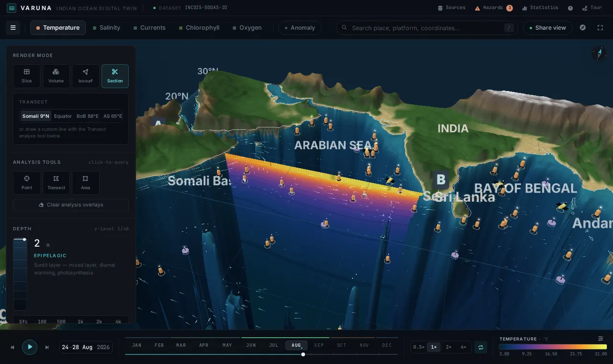Click Clear analysis overlays
Viewport: 613px width, 364px height.
71,205
